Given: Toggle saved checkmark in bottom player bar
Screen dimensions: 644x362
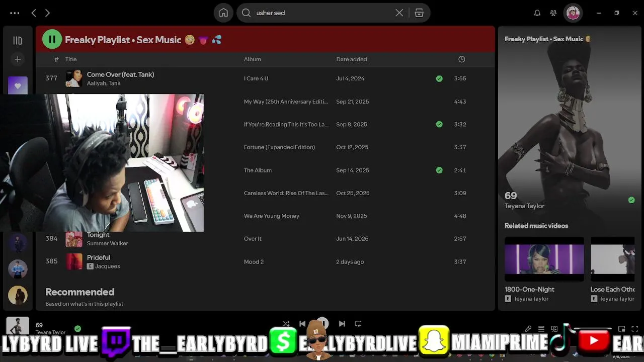Looking at the screenshot, I should click(77, 329).
